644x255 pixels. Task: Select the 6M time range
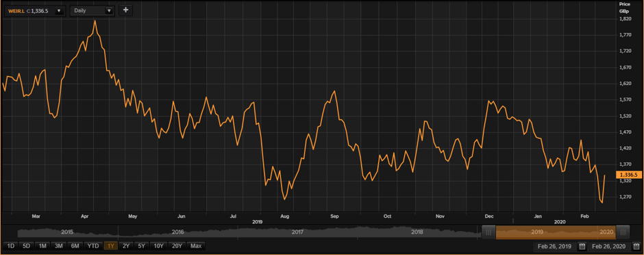[x=75, y=246]
